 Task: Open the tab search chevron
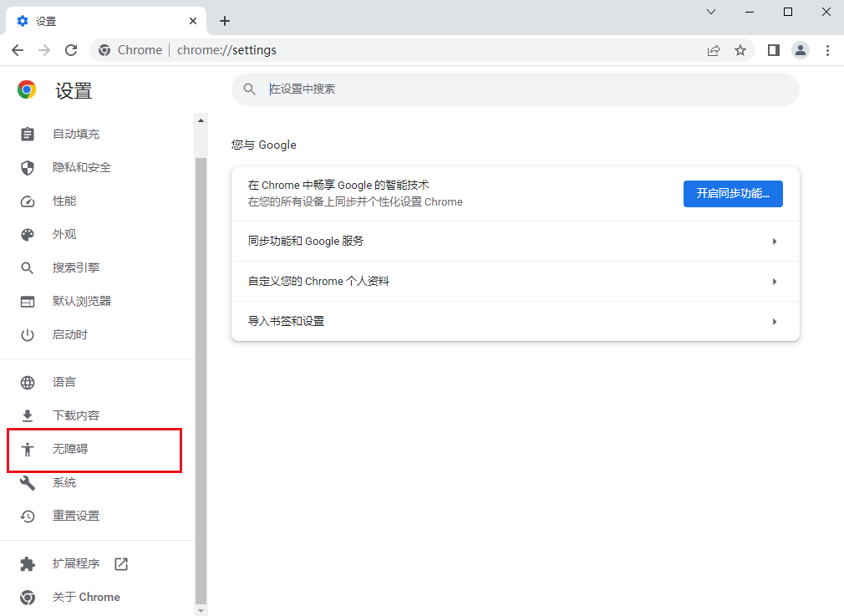711,12
